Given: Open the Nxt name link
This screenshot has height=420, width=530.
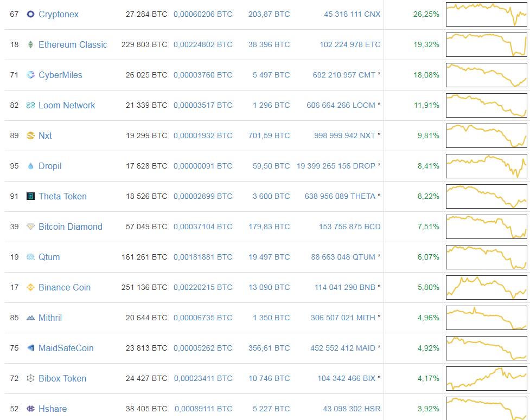Looking at the screenshot, I should pyautogui.click(x=45, y=135).
